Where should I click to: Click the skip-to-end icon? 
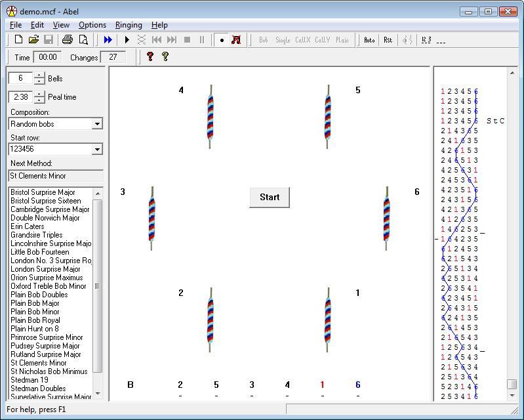tap(171, 40)
